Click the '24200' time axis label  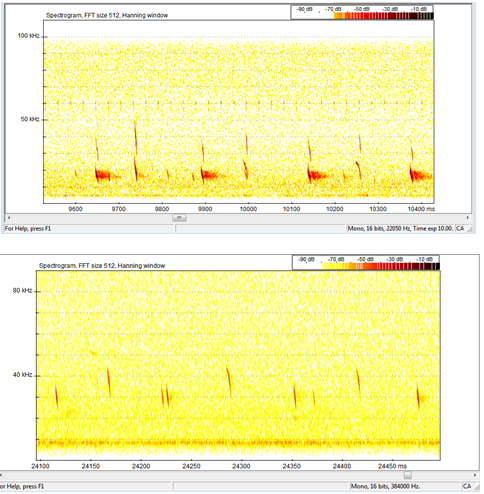pyautogui.click(x=141, y=466)
